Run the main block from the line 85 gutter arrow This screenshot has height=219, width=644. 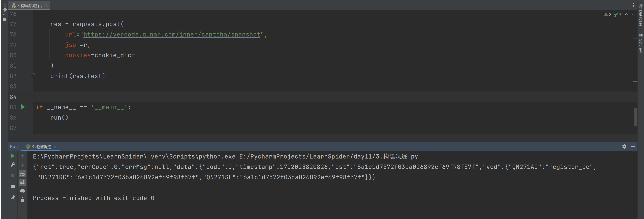(23, 107)
